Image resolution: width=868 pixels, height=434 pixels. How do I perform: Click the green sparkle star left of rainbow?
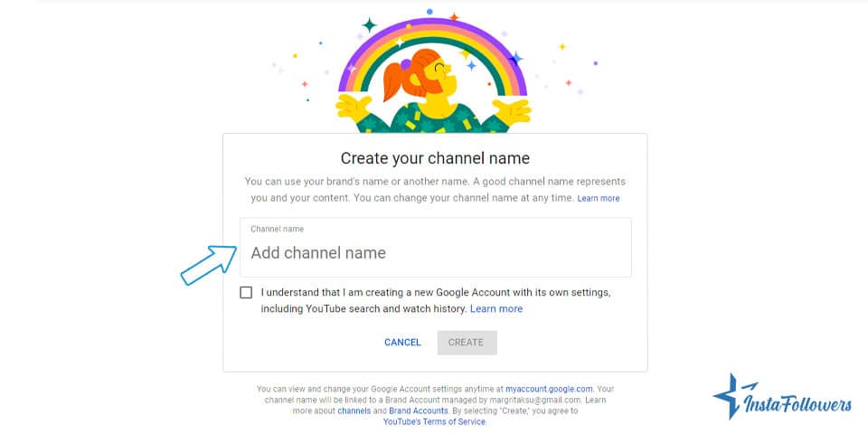pos(369,25)
